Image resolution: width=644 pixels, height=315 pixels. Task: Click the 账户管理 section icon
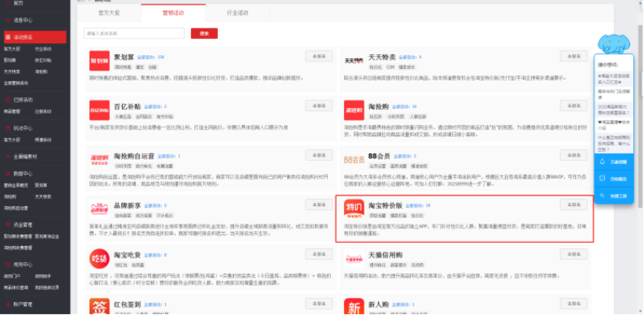pyautogui.click(x=8, y=304)
